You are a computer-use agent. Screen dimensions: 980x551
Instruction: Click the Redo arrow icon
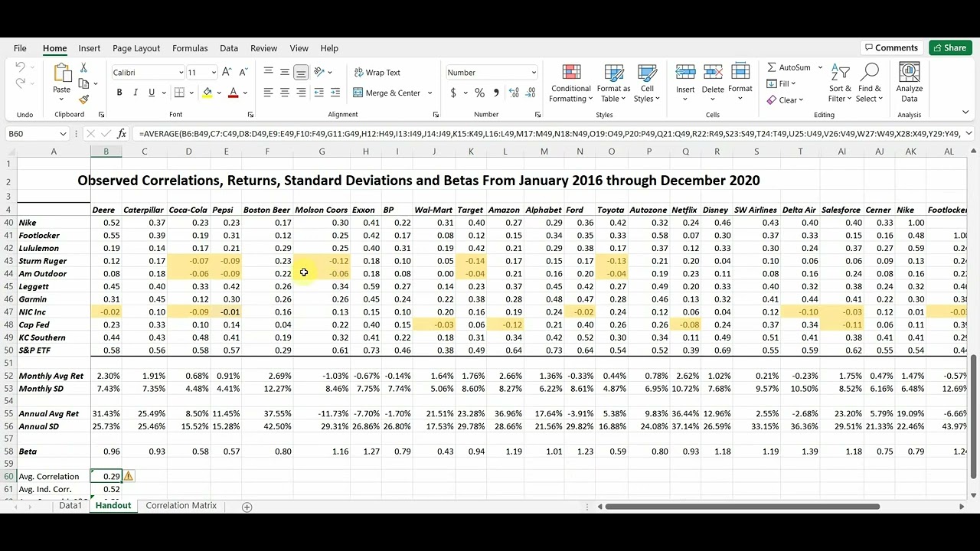tap(20, 83)
